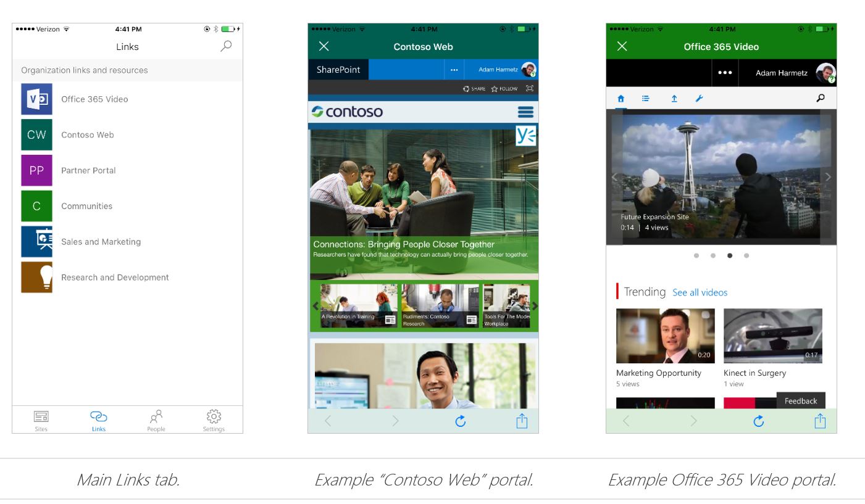The width and height of the screenshot is (865, 504).
Task: Open the Settings tab
Action: tap(214, 421)
